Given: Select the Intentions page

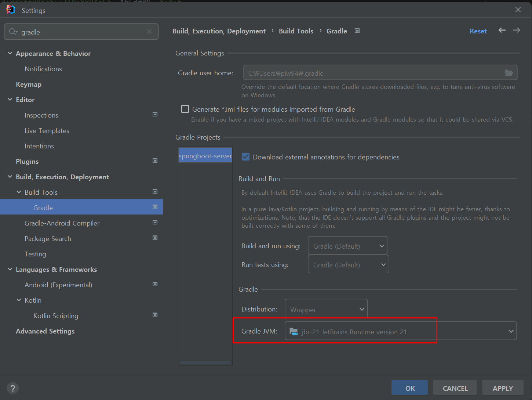Looking at the screenshot, I should click(x=39, y=146).
